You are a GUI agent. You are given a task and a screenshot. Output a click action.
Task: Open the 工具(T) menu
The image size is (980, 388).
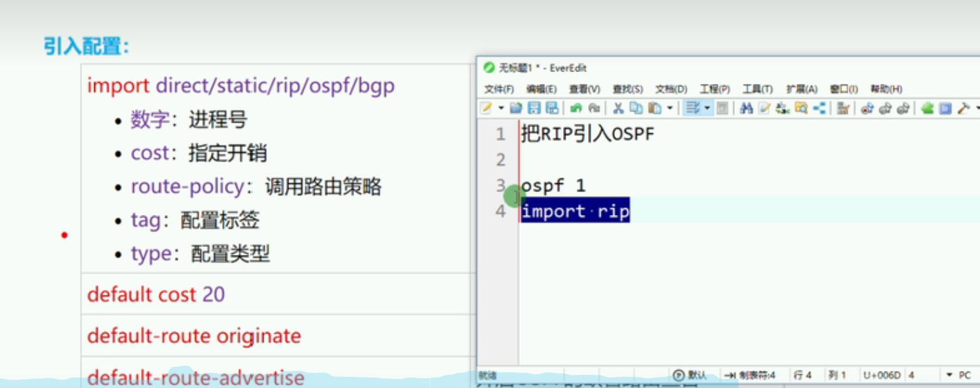click(758, 89)
